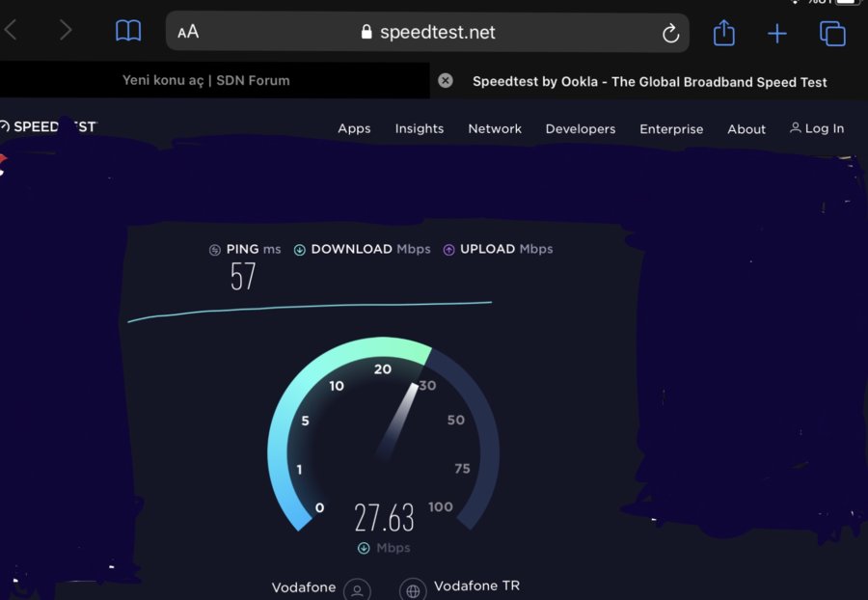Open the Enterprise menu item
Screen dimensions: 868x600
[671, 129]
